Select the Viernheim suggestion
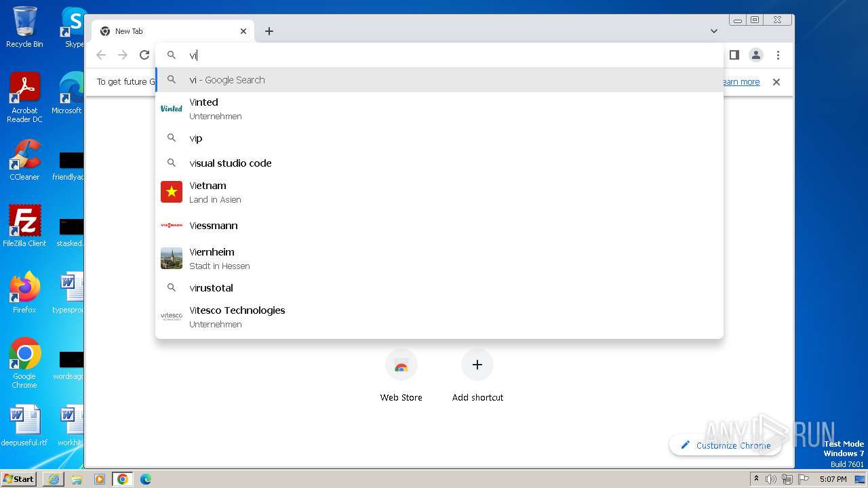The width and height of the screenshot is (868, 488). (x=439, y=258)
